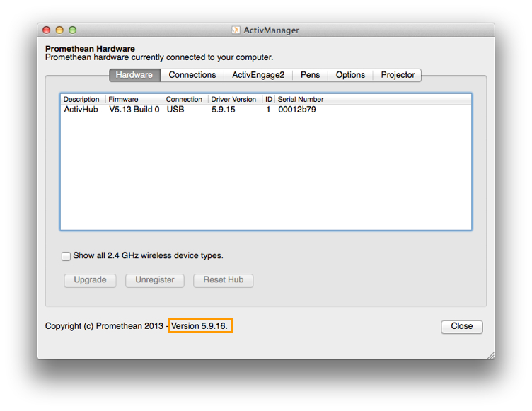Select the Pens tab
The width and height of the screenshot is (532, 411).
(x=310, y=75)
